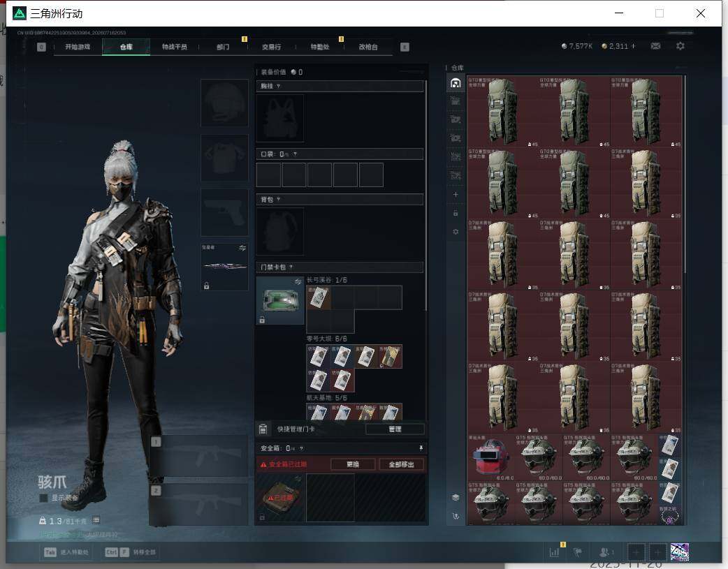Open the 特勤处 tab
Viewport: 728px width, 569px height.
point(320,47)
